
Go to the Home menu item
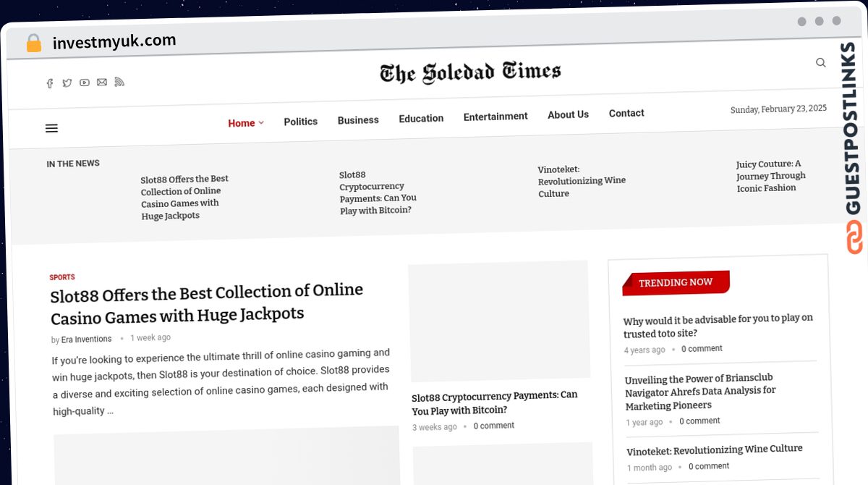coord(242,123)
